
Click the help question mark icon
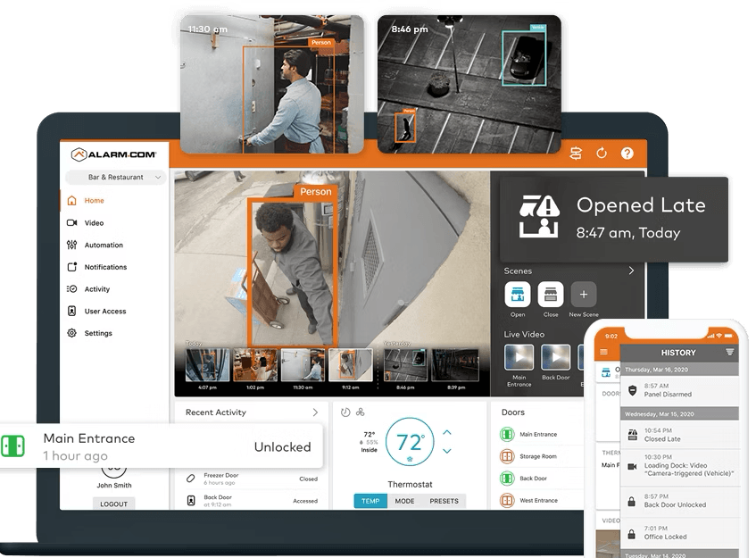pos(627,154)
